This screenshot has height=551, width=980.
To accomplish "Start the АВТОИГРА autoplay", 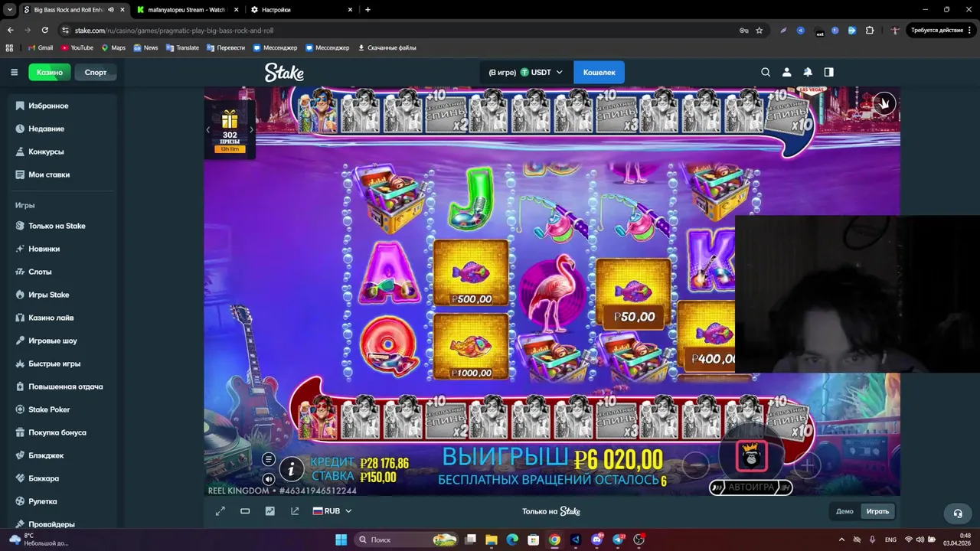I will click(750, 487).
